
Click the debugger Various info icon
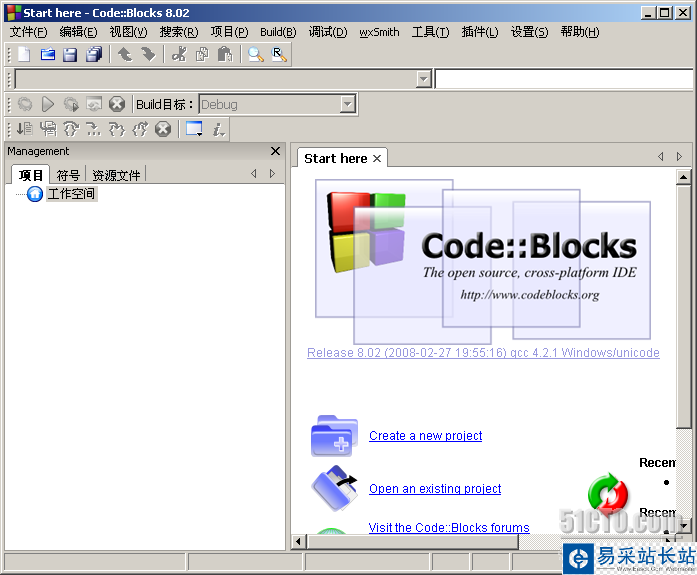pyautogui.click(x=218, y=129)
